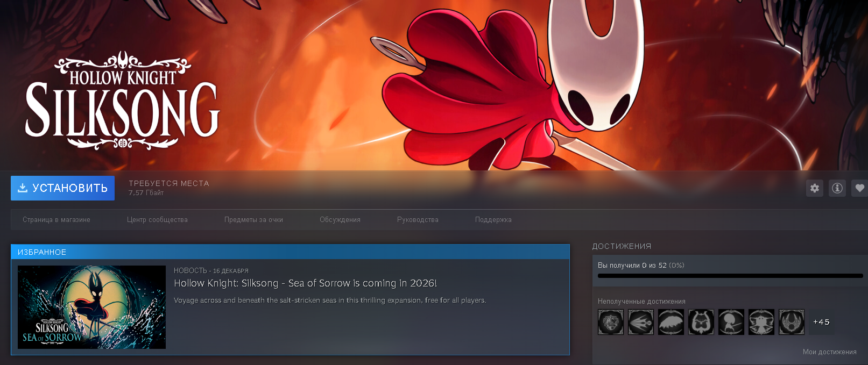
Task: Open Поддержка link
Action: pos(493,220)
